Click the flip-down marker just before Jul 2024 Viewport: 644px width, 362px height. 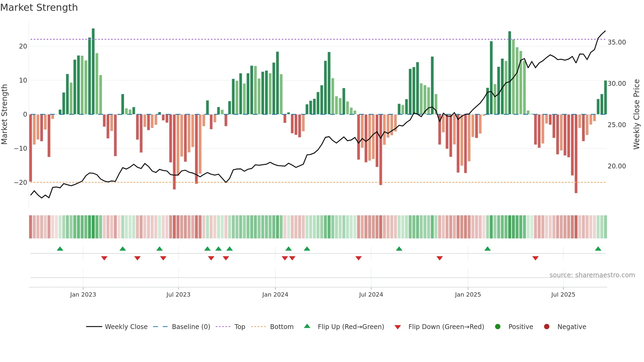(x=358, y=258)
